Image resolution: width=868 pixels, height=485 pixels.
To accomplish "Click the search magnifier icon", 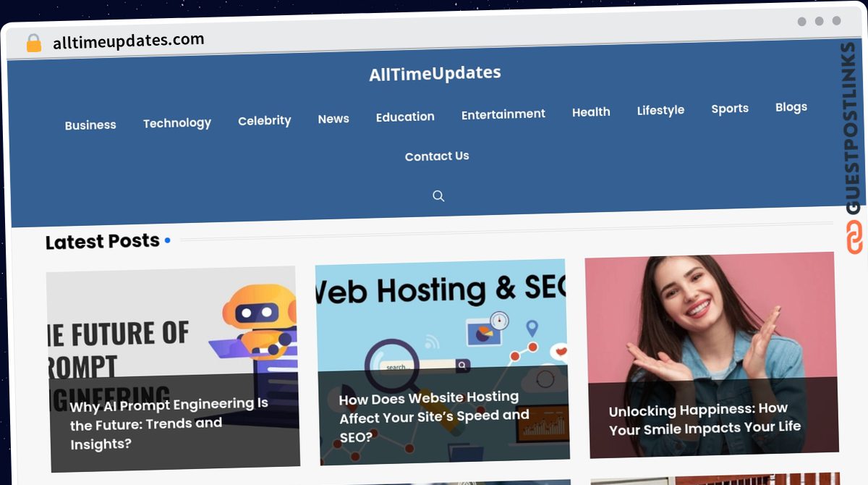I will pyautogui.click(x=438, y=196).
